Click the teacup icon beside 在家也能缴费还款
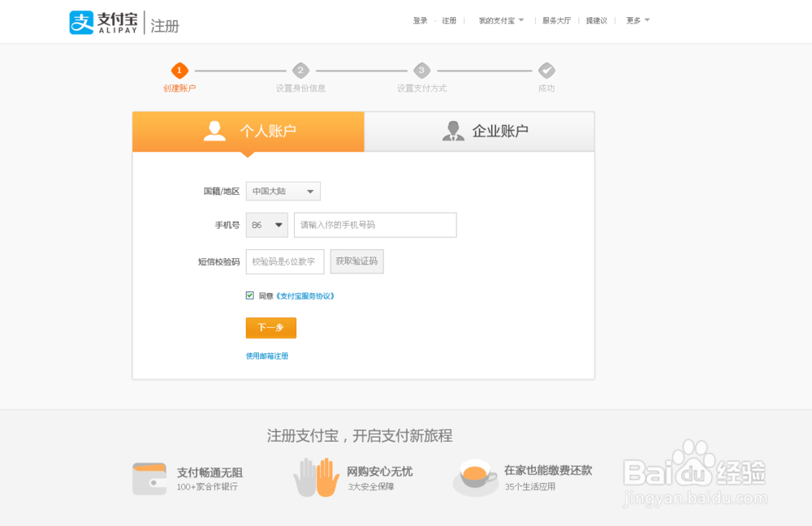Viewport: 812px width, 526px height. (x=475, y=477)
